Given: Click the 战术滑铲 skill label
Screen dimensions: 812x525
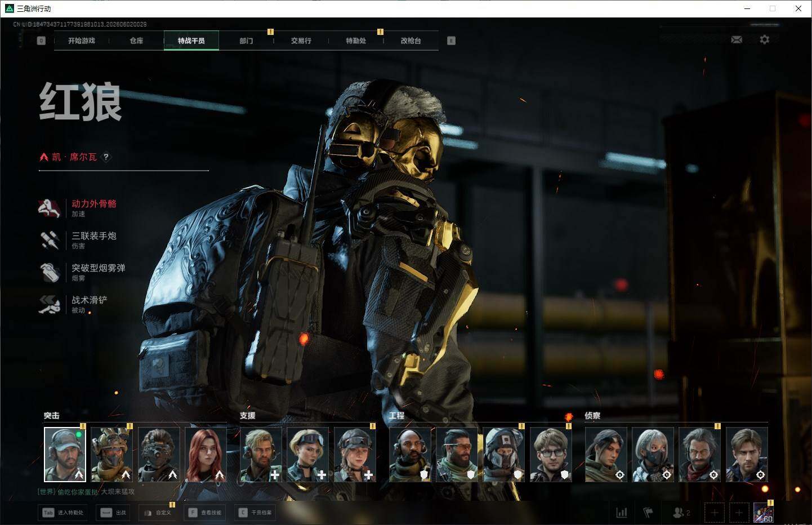Looking at the screenshot, I should pos(89,300).
